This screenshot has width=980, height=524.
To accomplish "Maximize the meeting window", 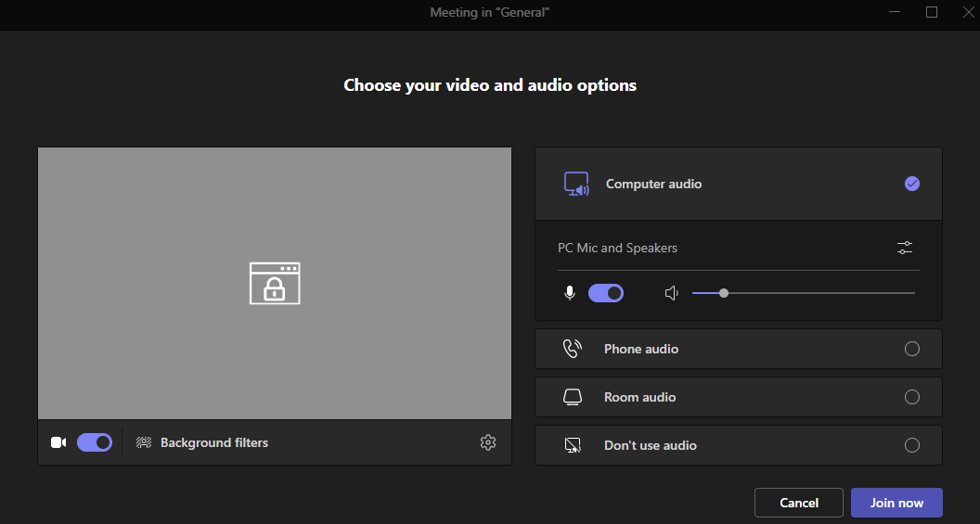I will click(931, 12).
